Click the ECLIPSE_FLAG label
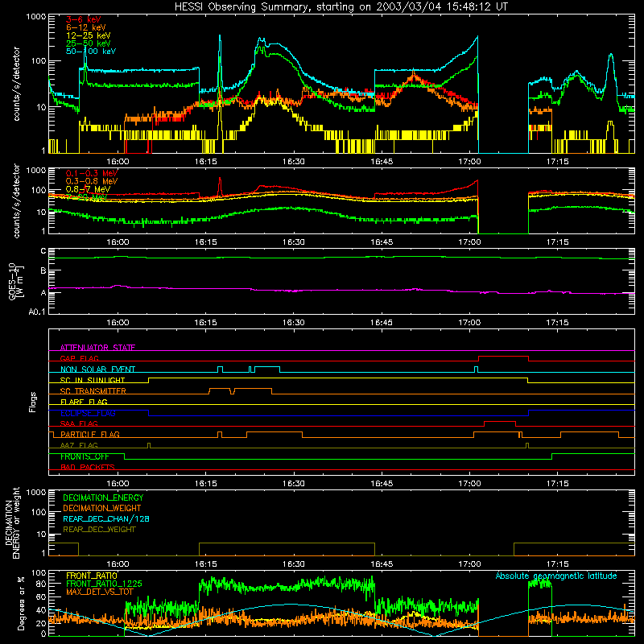The height and width of the screenshot is (644, 644). (88, 413)
